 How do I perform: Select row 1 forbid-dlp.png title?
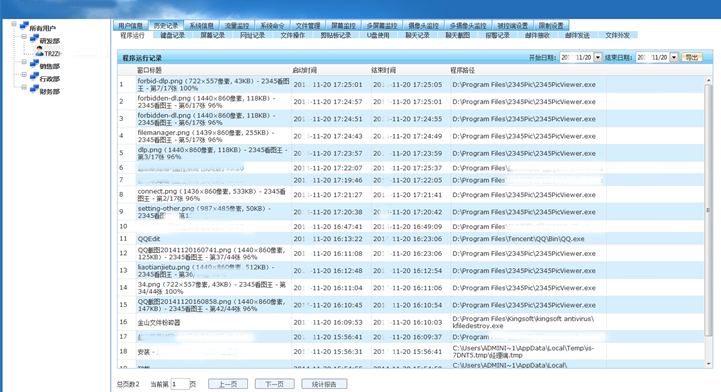pos(213,85)
